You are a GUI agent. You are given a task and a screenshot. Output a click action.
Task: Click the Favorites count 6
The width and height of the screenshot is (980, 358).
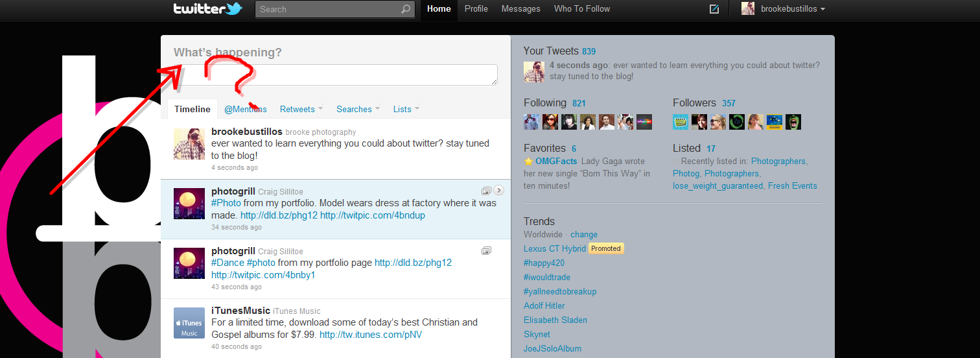(574, 149)
